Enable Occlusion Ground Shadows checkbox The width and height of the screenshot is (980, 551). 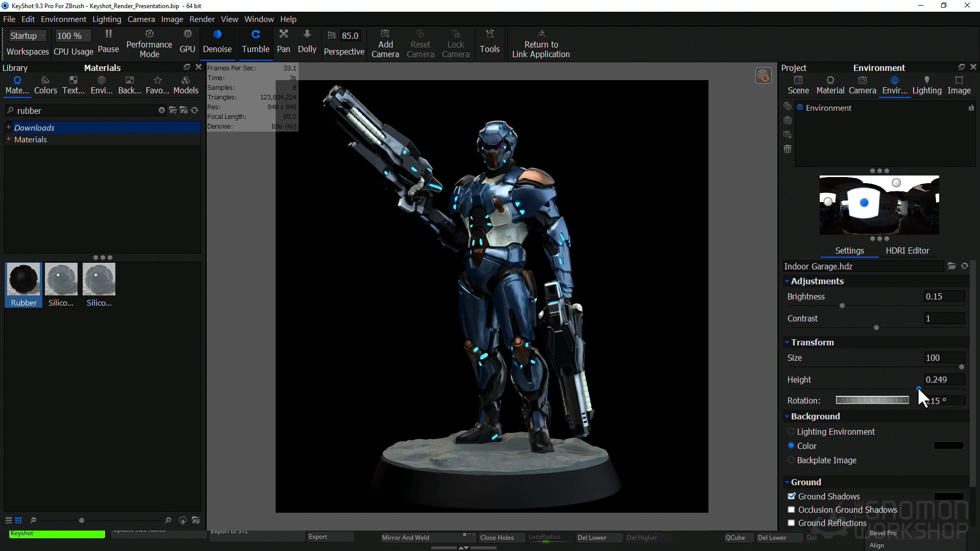point(792,510)
